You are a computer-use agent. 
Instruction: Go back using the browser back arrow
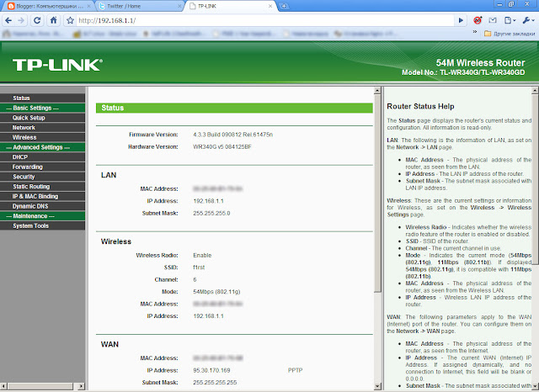(8, 20)
